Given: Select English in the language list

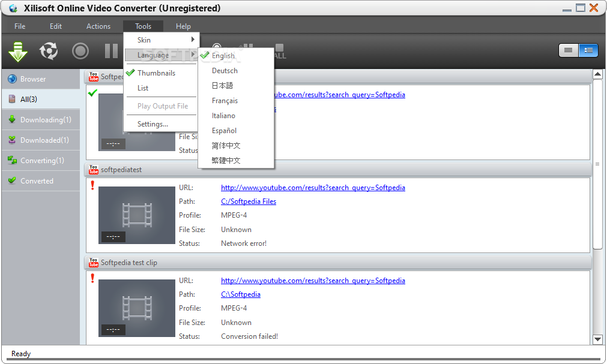Looking at the screenshot, I should pos(236,56).
